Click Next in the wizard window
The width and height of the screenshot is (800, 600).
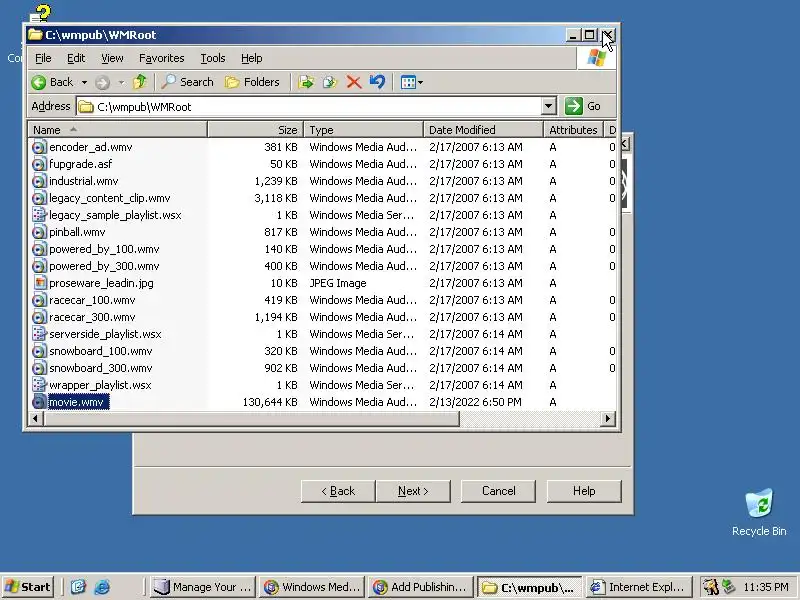413,491
